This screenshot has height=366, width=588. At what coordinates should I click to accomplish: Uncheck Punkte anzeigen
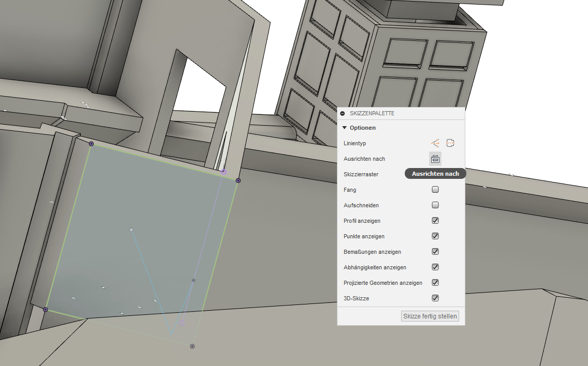[435, 236]
